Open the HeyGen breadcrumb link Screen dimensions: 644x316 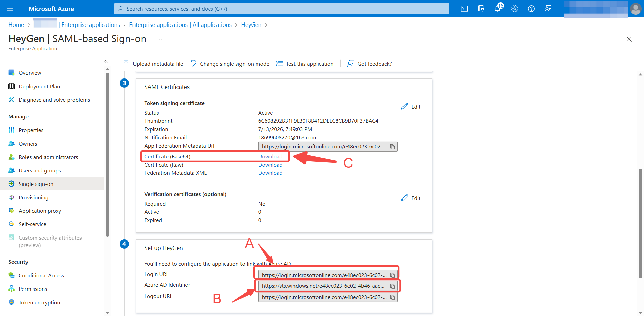click(251, 25)
